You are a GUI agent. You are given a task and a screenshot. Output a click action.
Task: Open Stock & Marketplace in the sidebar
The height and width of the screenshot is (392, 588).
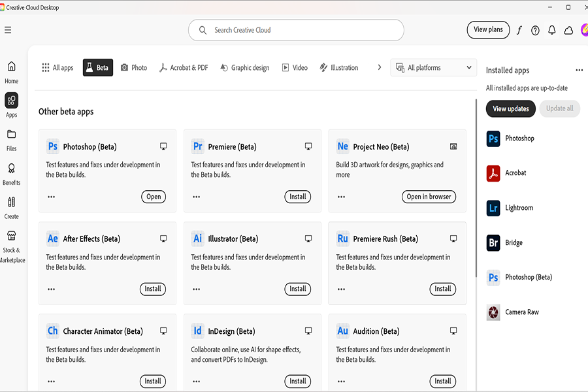pyautogui.click(x=12, y=245)
